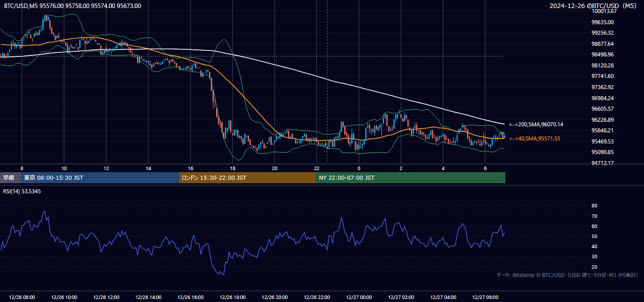
Task: Click price axis label 96605.57
Action: point(602,109)
